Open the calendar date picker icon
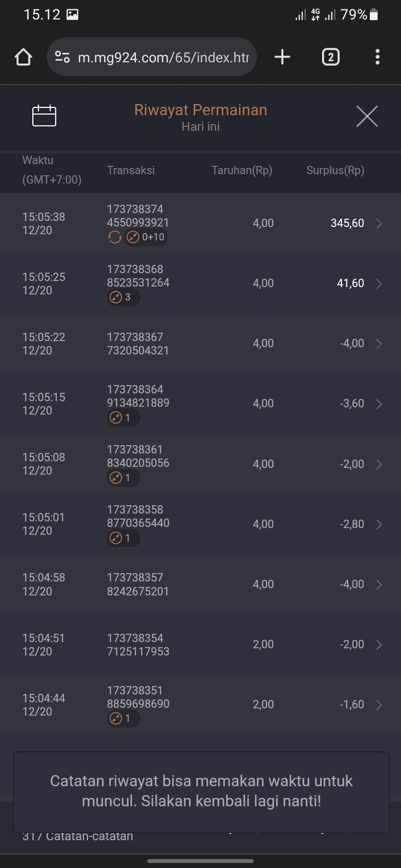Screen dimensions: 401x868 pos(45,116)
